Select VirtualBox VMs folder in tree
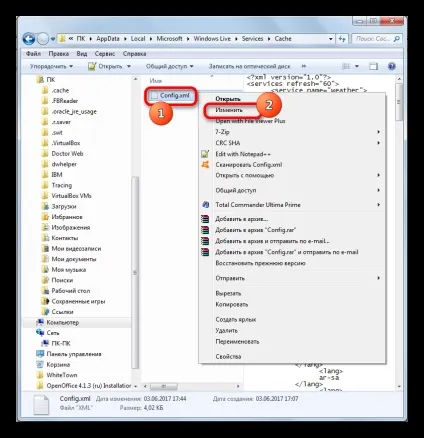Image resolution: width=424 pixels, height=438 pixels. 71,196
